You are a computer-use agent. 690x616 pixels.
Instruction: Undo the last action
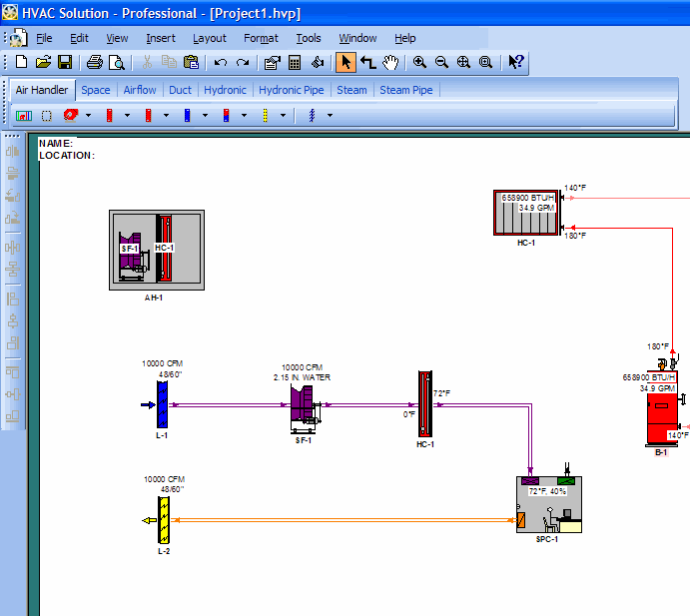pyautogui.click(x=221, y=62)
